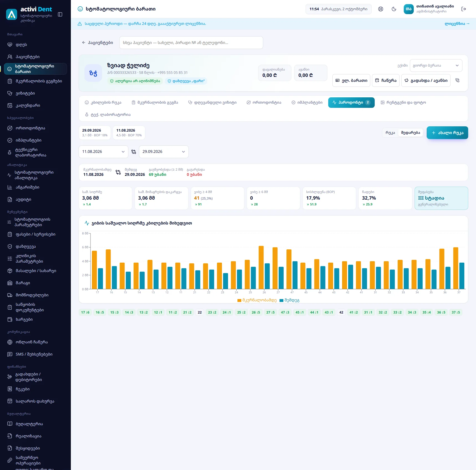The image size is (476, 470).
Task: Open დღეს in the sidebar
Action: pos(35,45)
